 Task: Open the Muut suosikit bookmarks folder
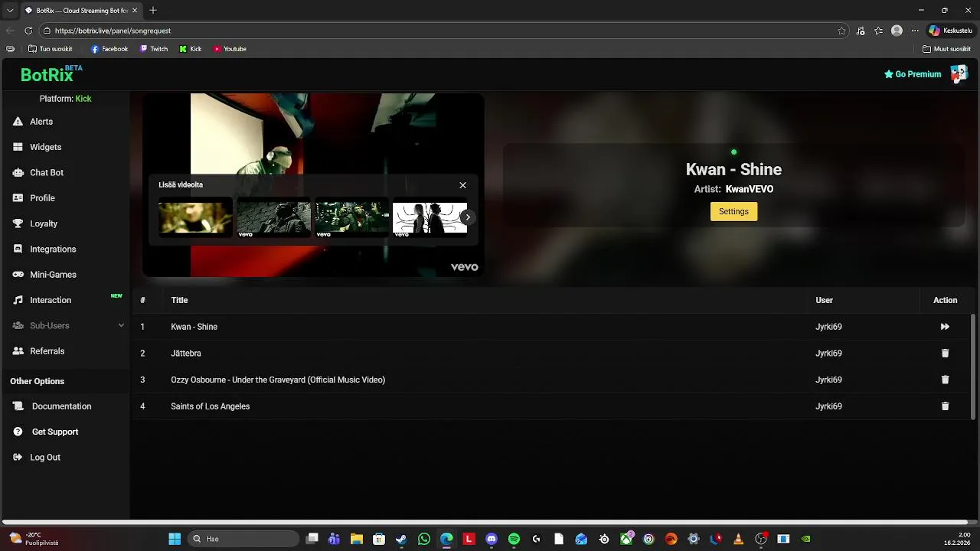pyautogui.click(x=946, y=49)
